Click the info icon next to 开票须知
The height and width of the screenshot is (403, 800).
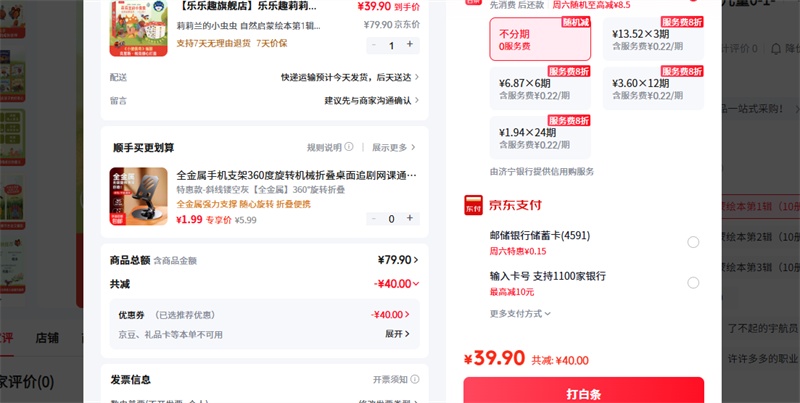[415, 379]
